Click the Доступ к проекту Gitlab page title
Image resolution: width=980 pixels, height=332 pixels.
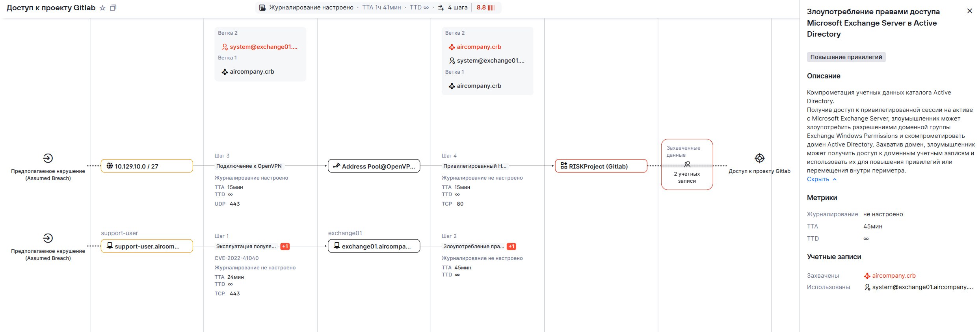(51, 8)
